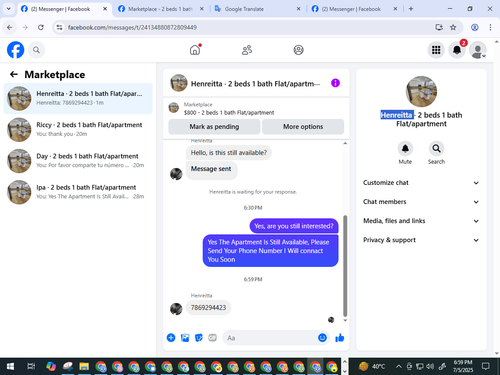500x375 pixels.
Task: Open File Explorer from taskbar
Action: (x=84, y=367)
